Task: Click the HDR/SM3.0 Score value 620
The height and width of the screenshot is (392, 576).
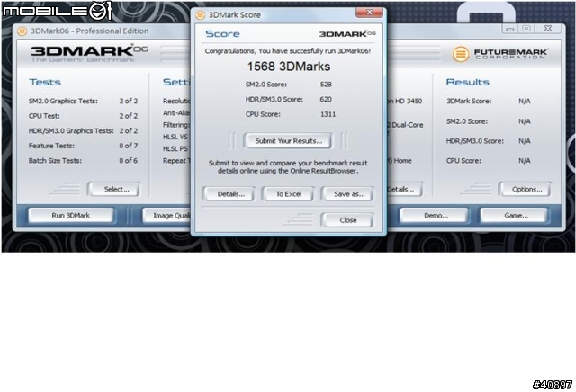Action: [x=326, y=100]
